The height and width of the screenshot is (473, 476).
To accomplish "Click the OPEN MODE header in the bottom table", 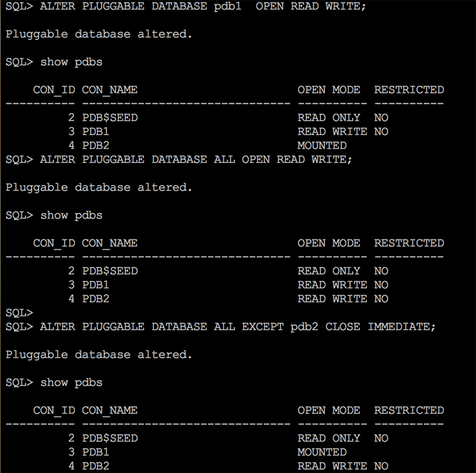I will point(328,411).
